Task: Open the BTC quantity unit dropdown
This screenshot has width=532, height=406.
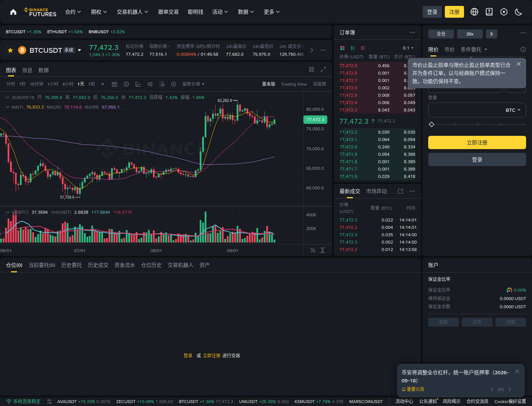Action: tap(514, 110)
